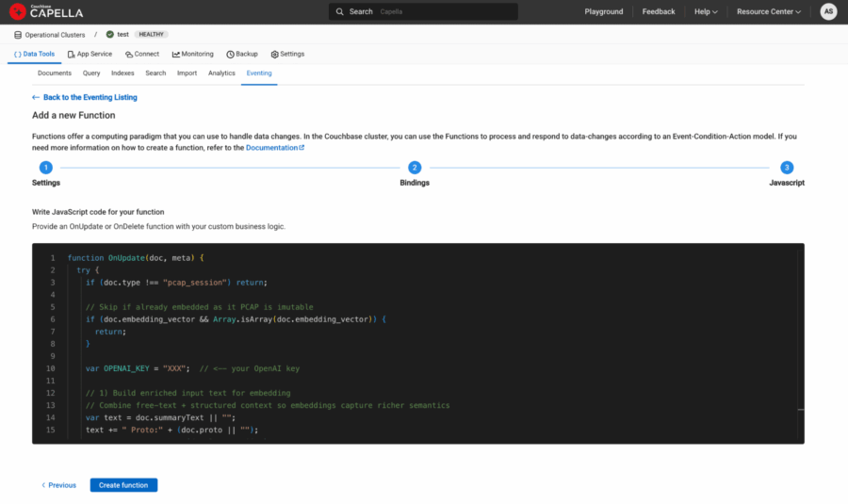Click the Previous button
This screenshot has height=504, width=848.
pyautogui.click(x=59, y=485)
